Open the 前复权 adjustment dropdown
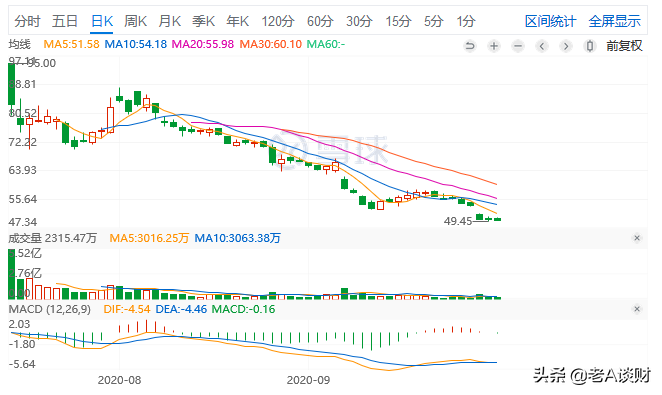 click(624, 46)
